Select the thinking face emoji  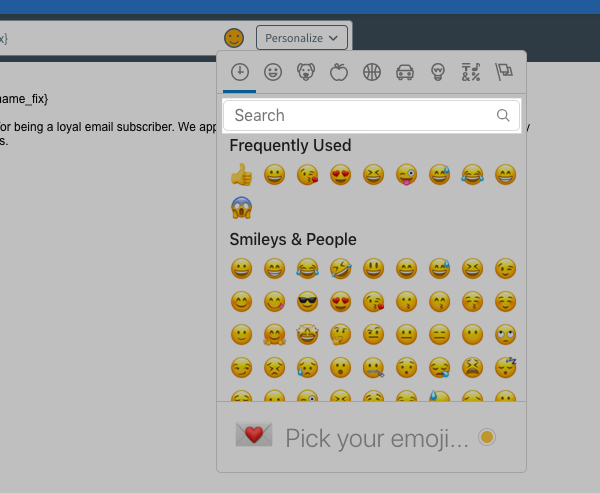341,334
